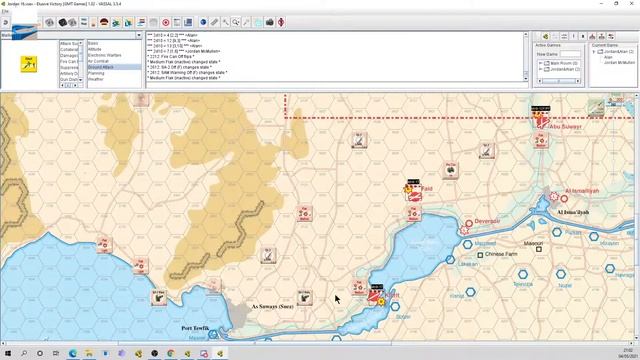Click the red compass marker toolbar icon

281,22
